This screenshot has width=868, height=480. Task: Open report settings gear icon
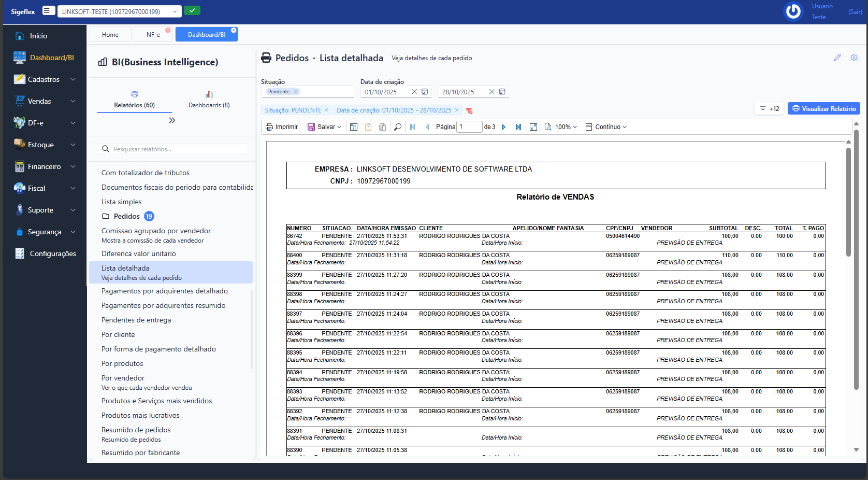[854, 58]
